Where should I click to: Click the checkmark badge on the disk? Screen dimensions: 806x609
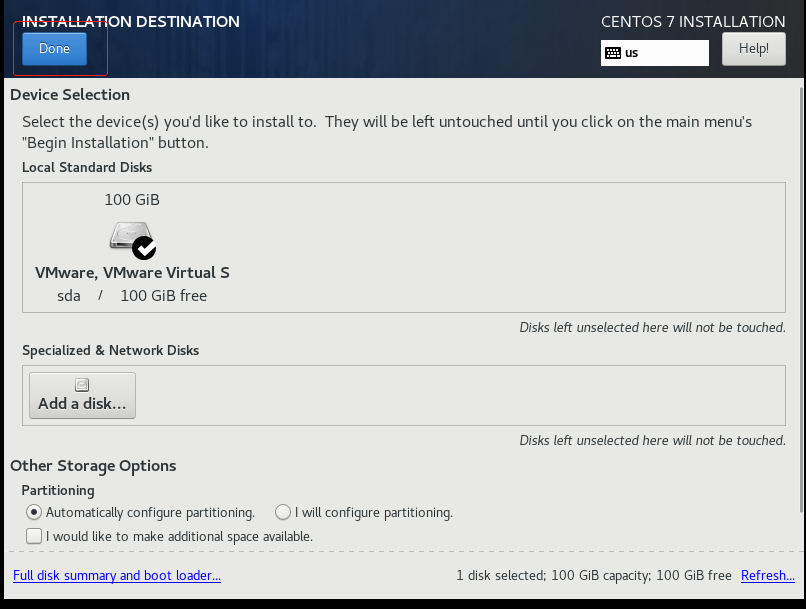[x=144, y=247]
